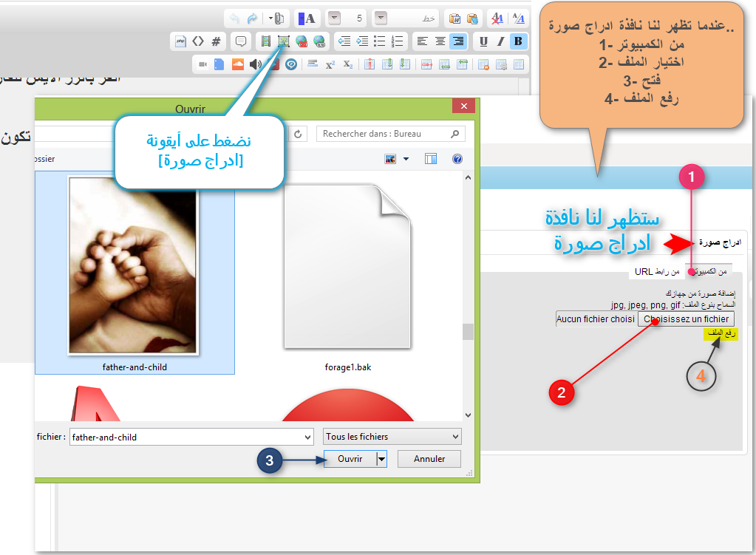The image size is (756, 555).
Task: Click the paste as plain text icon
Action: [472, 18]
